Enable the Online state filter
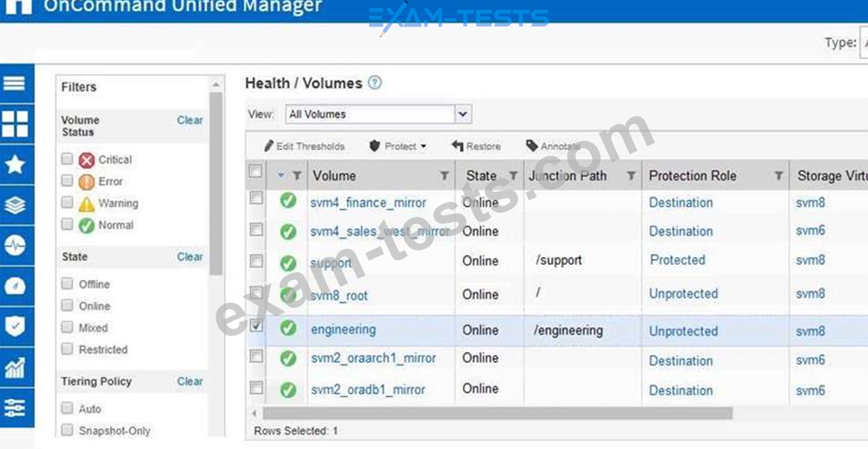Screen dimensions: 868x449 click(x=67, y=306)
